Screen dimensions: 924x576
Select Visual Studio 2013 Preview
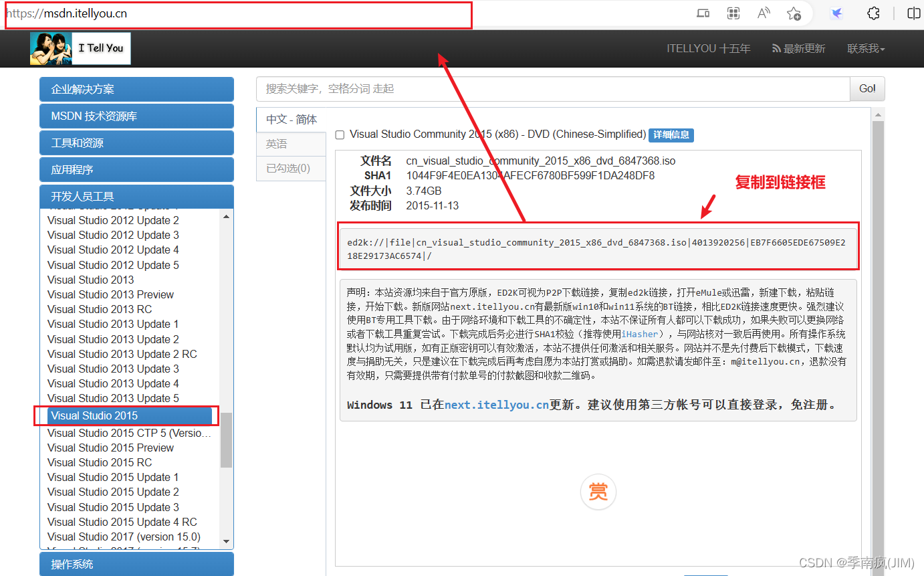point(110,294)
